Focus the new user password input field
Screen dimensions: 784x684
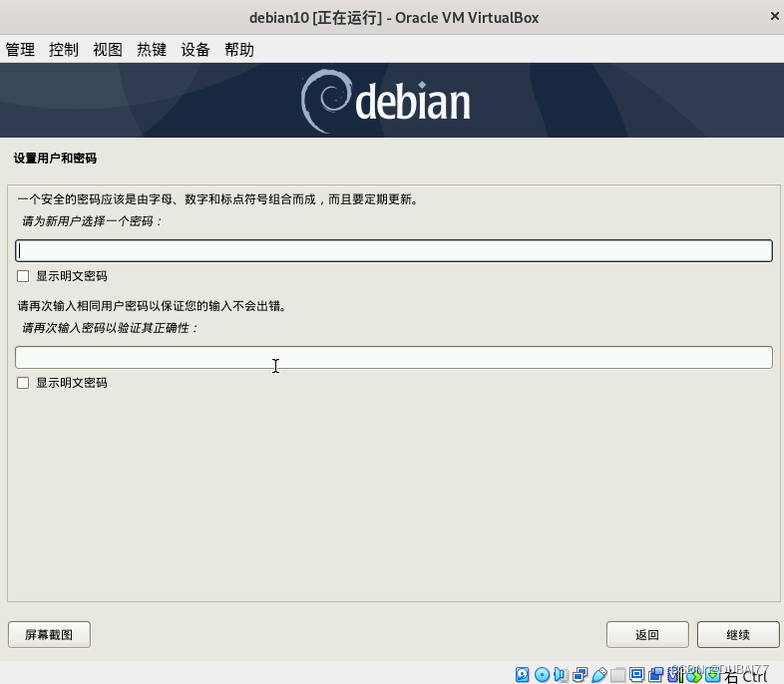(394, 251)
